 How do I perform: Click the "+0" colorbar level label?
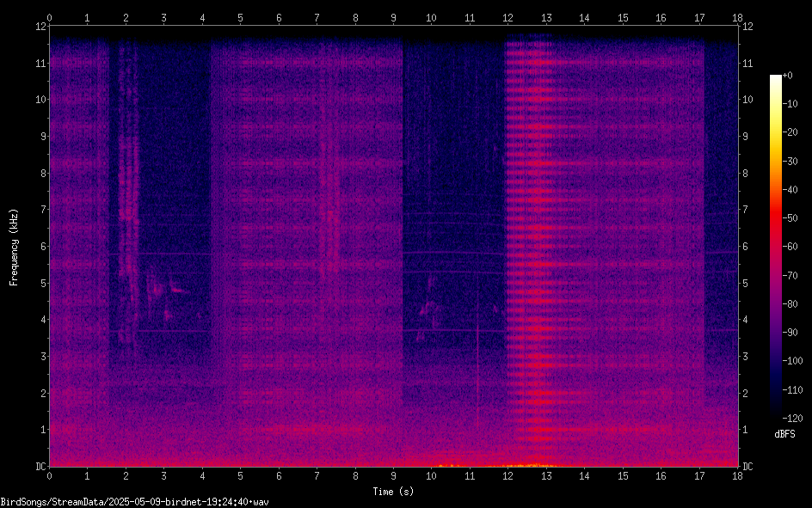pos(788,76)
